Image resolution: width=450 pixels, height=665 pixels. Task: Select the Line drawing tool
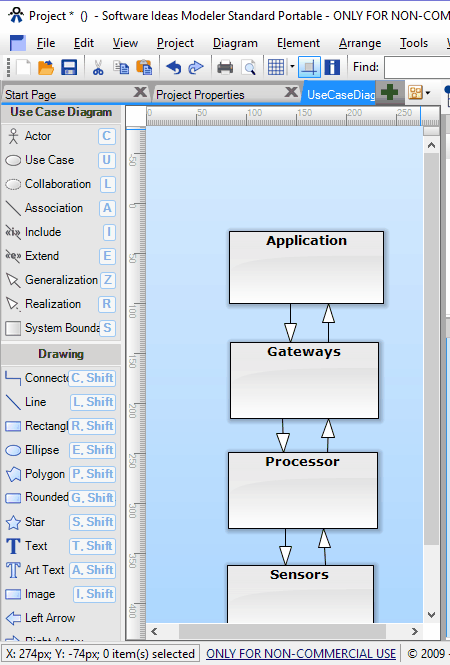coord(60,402)
